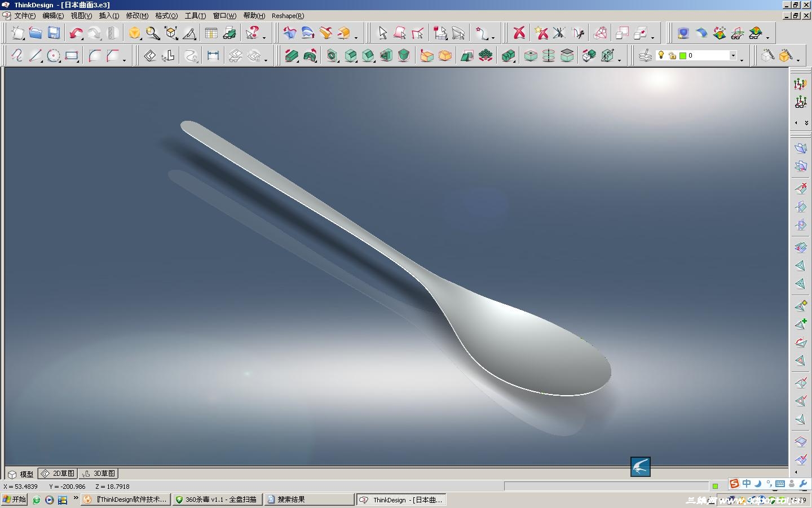
Task: Click the layers stack icon
Action: 646,56
